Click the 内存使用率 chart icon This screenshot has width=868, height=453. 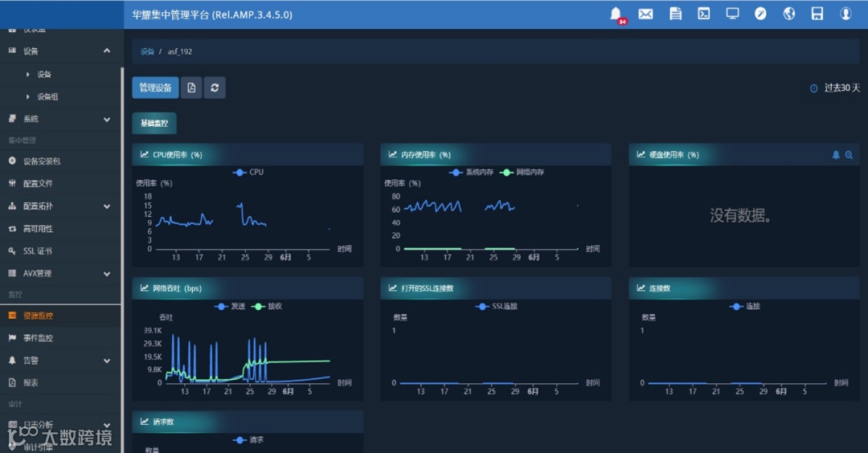pyautogui.click(x=392, y=154)
